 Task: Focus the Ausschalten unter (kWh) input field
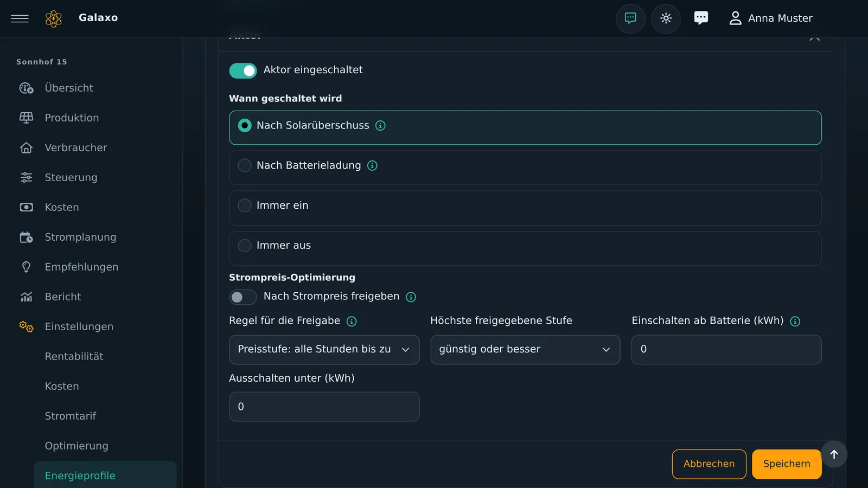pos(324,407)
